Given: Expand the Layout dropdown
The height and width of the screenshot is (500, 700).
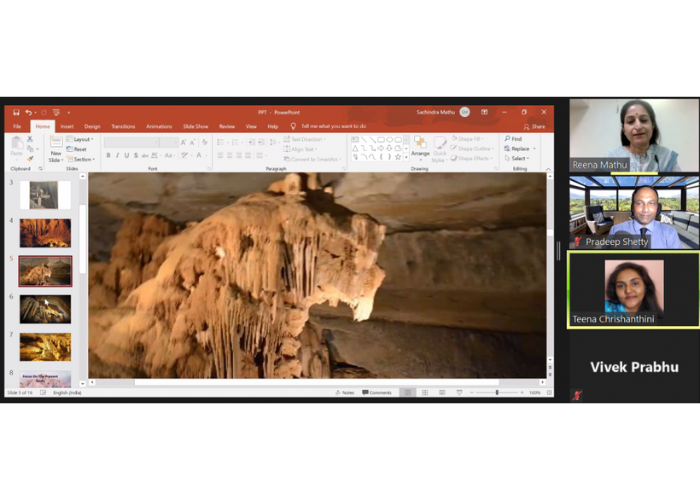Looking at the screenshot, I should pos(81,139).
